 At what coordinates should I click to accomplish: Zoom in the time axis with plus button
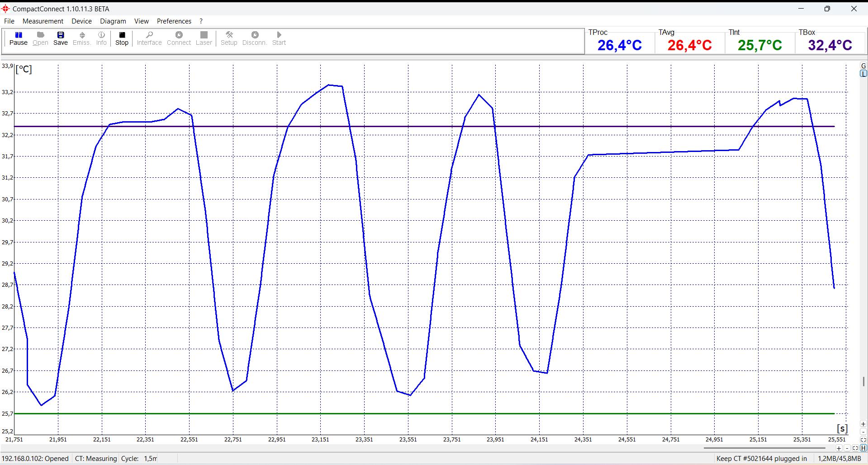click(839, 448)
